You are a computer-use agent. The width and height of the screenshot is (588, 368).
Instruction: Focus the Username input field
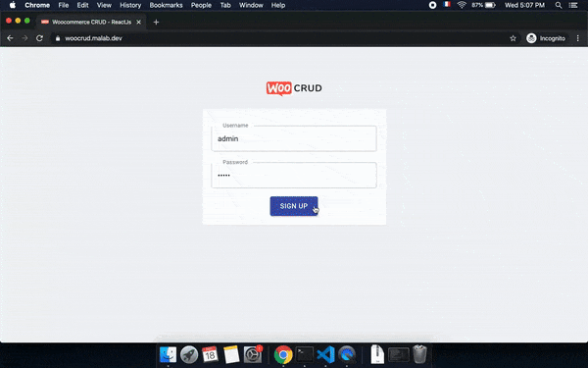click(294, 138)
